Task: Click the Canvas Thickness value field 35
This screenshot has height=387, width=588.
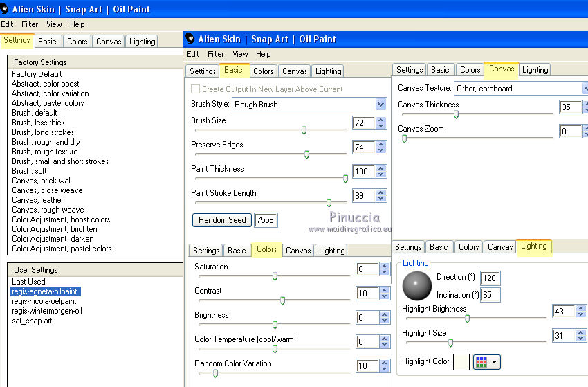Action: click(x=571, y=107)
